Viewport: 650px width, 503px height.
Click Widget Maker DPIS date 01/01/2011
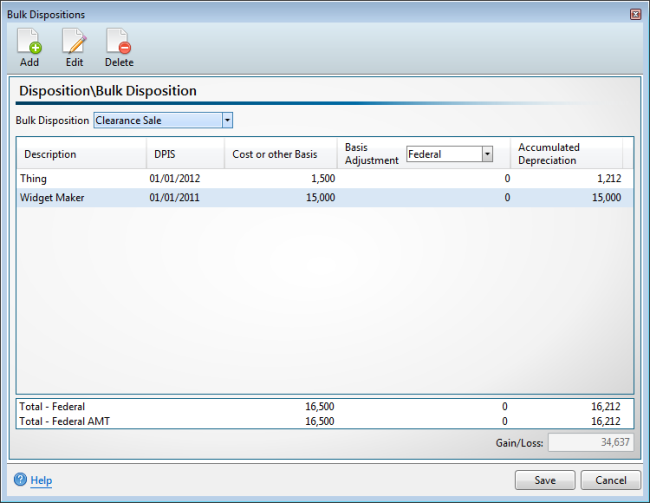175,198
